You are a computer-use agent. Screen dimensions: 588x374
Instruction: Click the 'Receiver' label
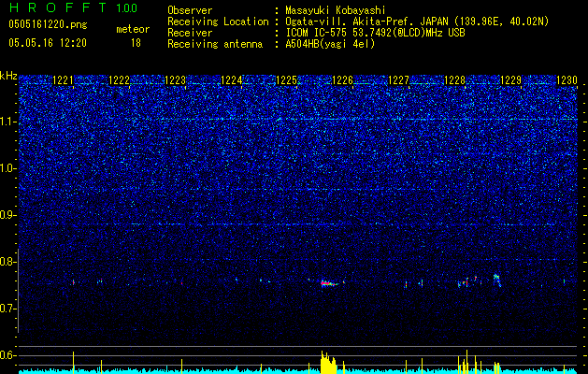click(190, 33)
